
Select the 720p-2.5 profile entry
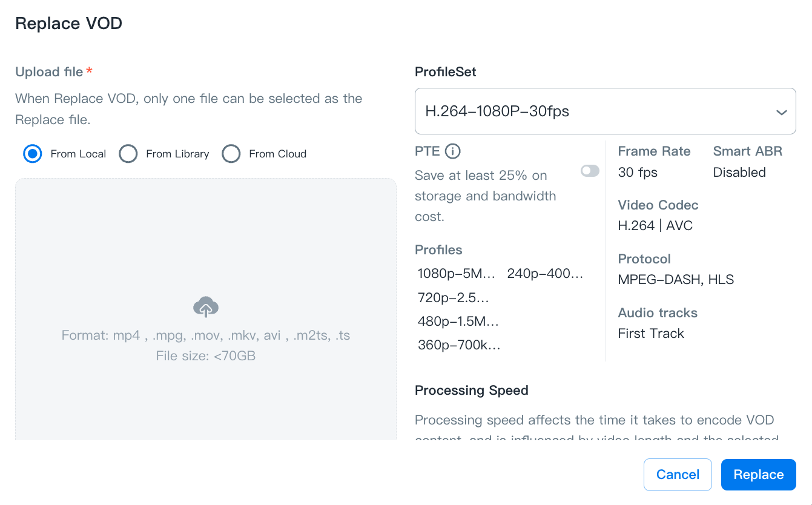[x=453, y=297]
